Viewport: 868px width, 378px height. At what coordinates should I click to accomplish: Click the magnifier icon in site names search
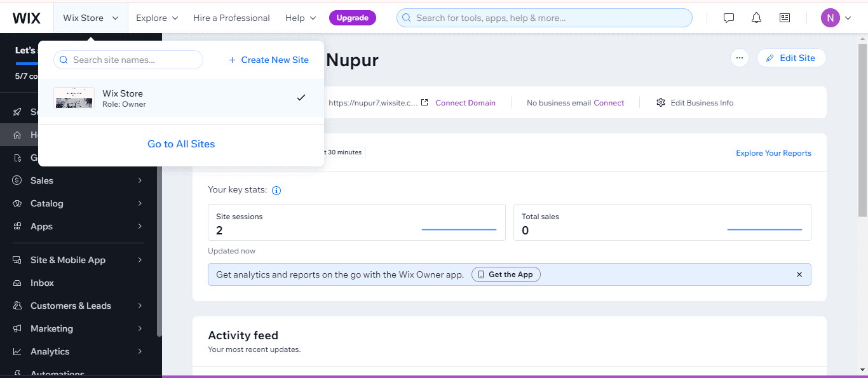(64, 60)
